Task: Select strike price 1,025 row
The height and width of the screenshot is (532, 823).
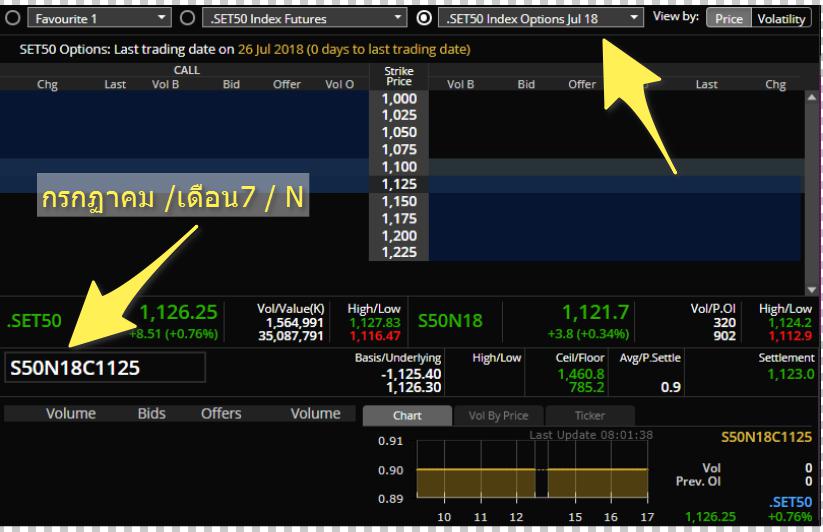Action: [399, 115]
